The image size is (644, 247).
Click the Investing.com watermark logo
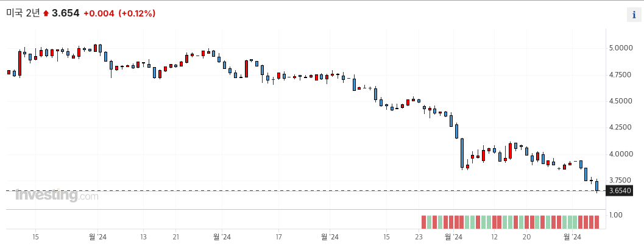(x=57, y=195)
